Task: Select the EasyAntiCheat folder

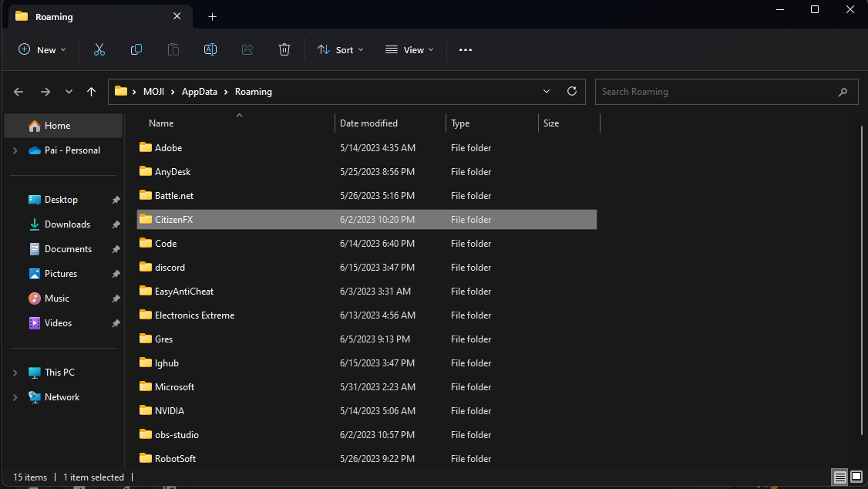Action: pos(184,292)
